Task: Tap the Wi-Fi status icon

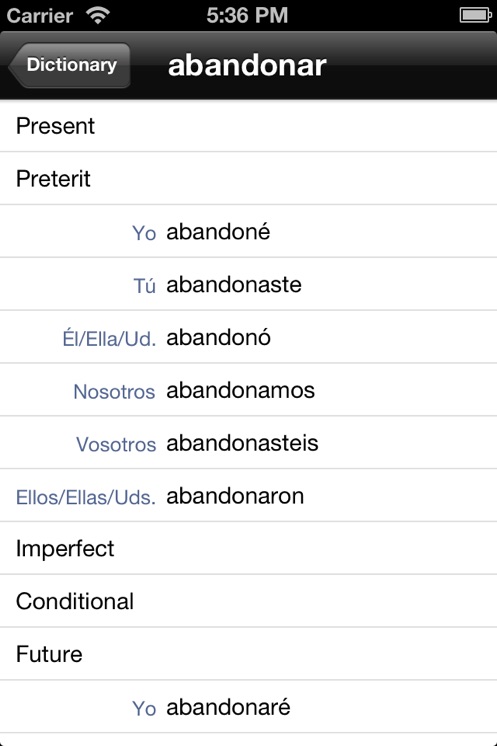Action: click(x=97, y=15)
